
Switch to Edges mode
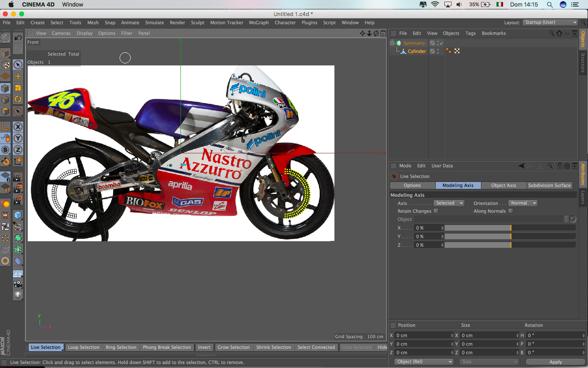click(x=5, y=100)
